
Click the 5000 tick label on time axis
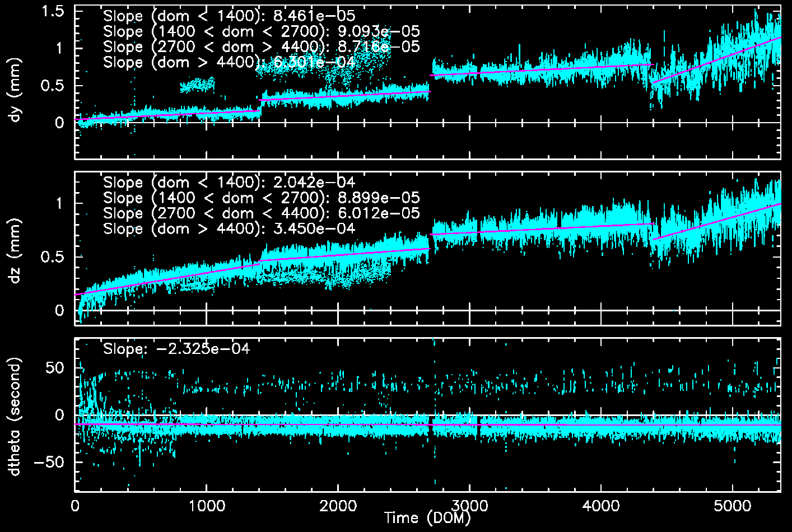[x=732, y=506]
